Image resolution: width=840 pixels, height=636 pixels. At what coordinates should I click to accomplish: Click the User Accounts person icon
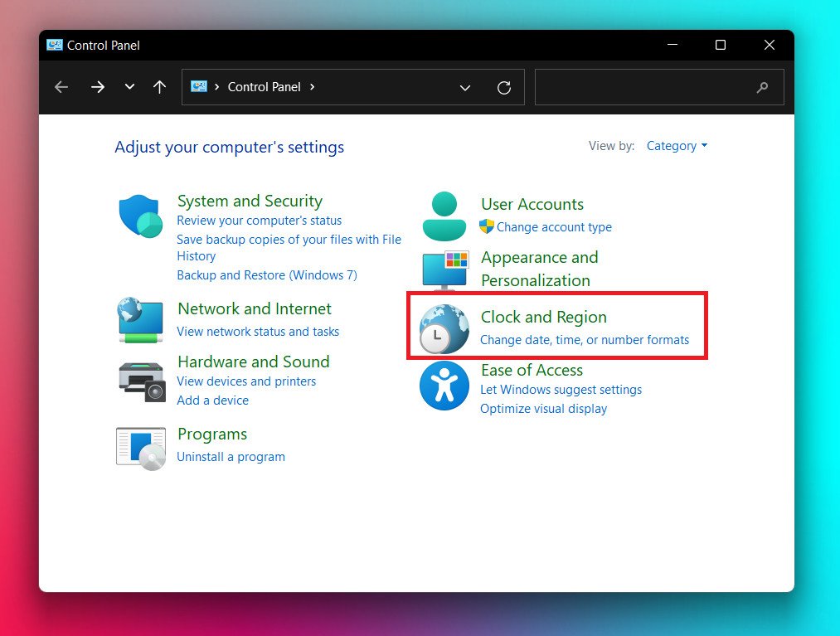[444, 216]
